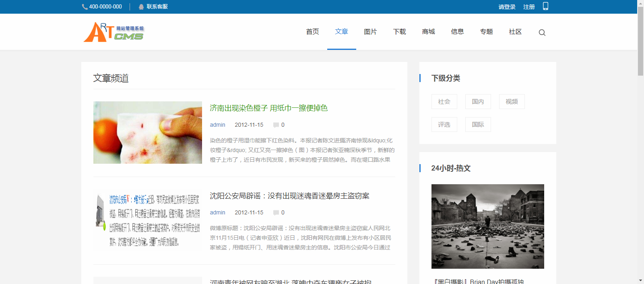Open the orange and tissue article thumbnail
Image resolution: width=644 pixels, height=284 pixels.
tap(148, 133)
